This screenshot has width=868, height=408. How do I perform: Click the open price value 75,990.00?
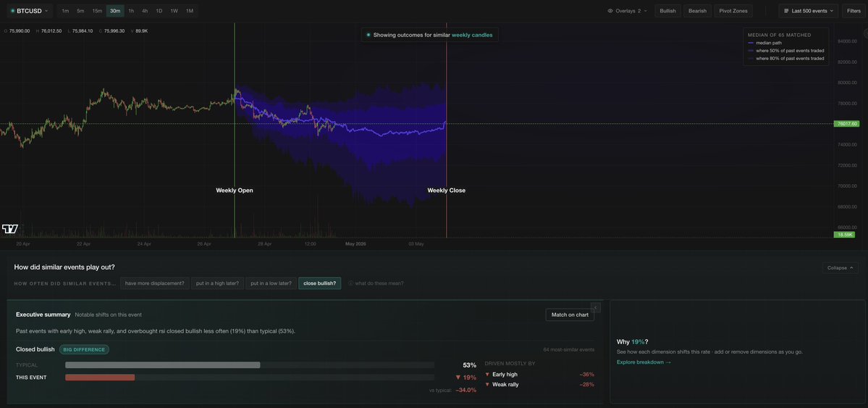point(20,31)
